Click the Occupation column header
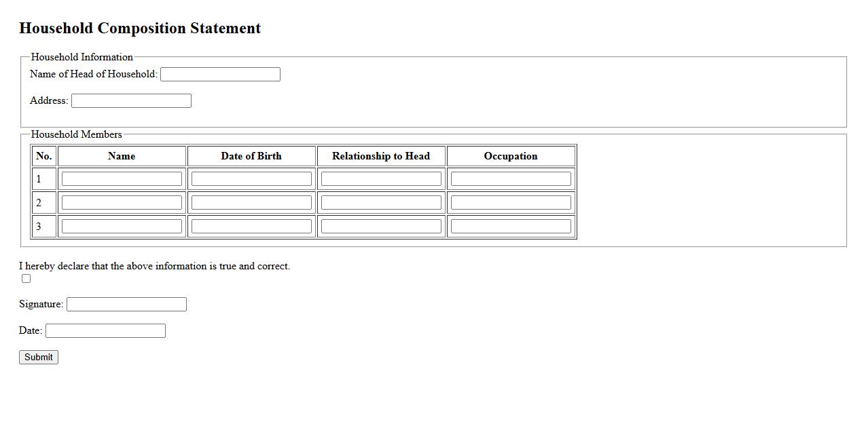 tap(511, 156)
